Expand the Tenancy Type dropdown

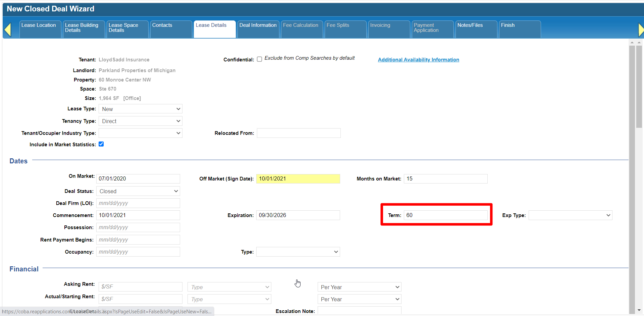(x=140, y=121)
